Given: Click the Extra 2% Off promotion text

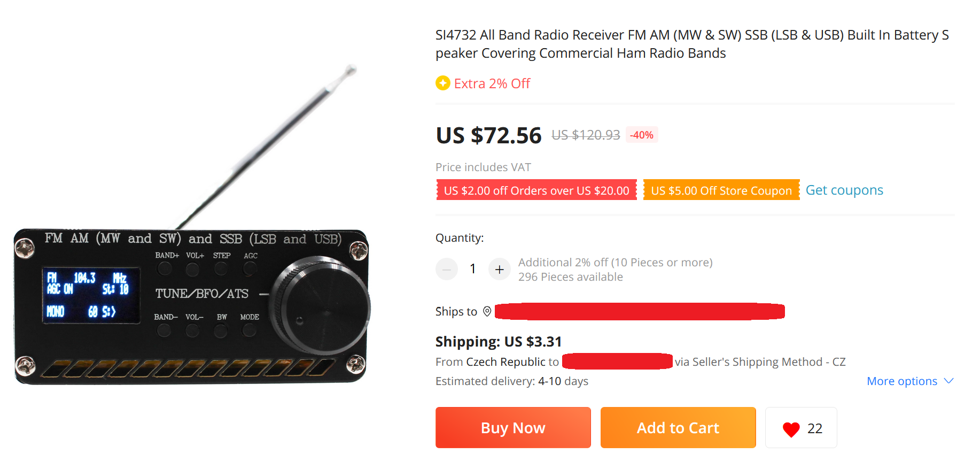Looking at the screenshot, I should (492, 83).
